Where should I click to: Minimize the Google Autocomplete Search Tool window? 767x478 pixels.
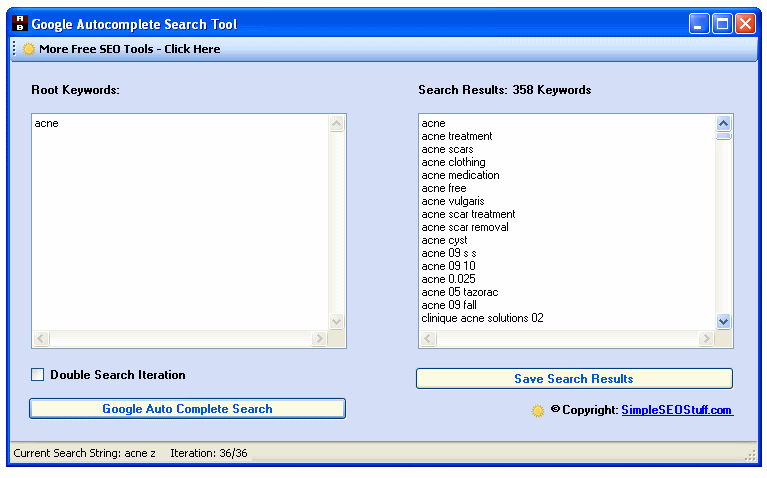699,23
